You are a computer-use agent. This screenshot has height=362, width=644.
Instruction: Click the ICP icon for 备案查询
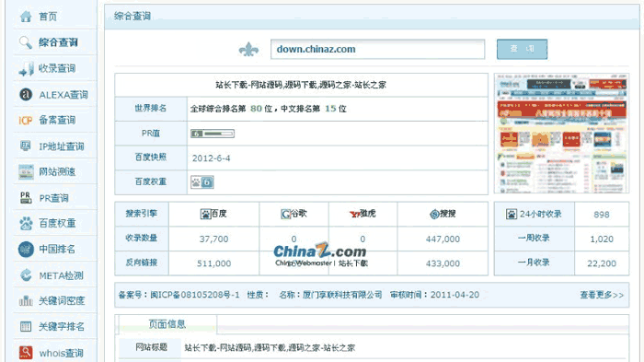[x=26, y=120]
